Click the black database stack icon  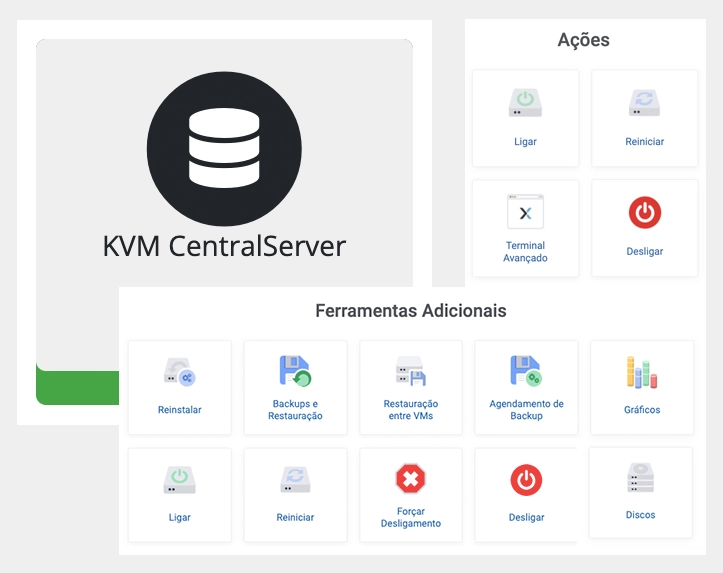point(224,148)
